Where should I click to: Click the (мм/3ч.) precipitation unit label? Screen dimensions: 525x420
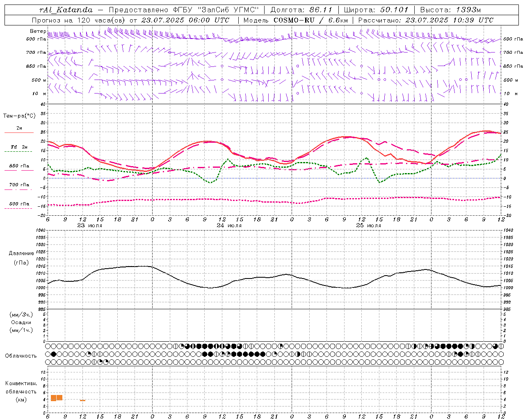(x=21, y=315)
